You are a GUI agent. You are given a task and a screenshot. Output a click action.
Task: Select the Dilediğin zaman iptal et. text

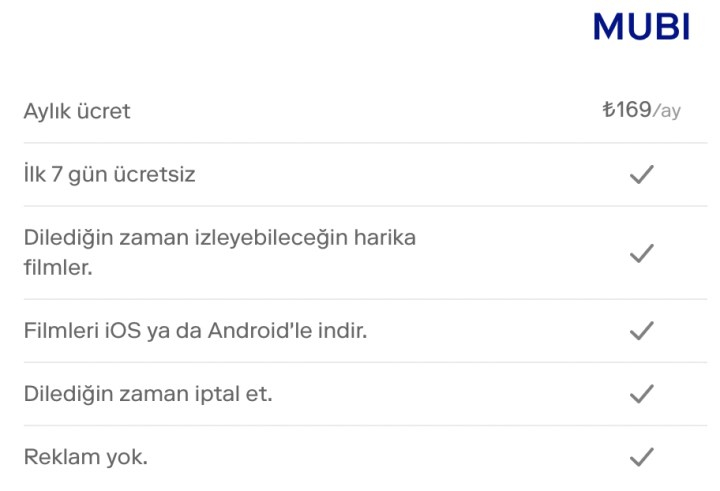point(148,394)
